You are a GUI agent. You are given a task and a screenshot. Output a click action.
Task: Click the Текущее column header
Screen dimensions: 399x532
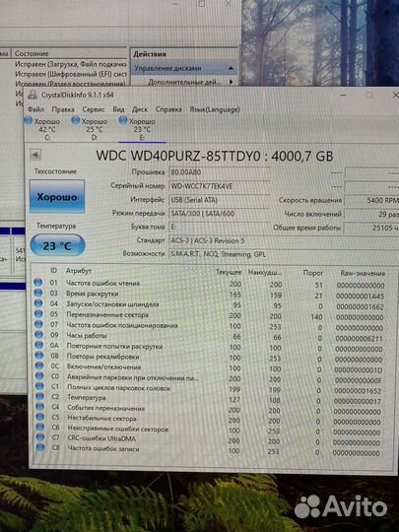coord(229,272)
